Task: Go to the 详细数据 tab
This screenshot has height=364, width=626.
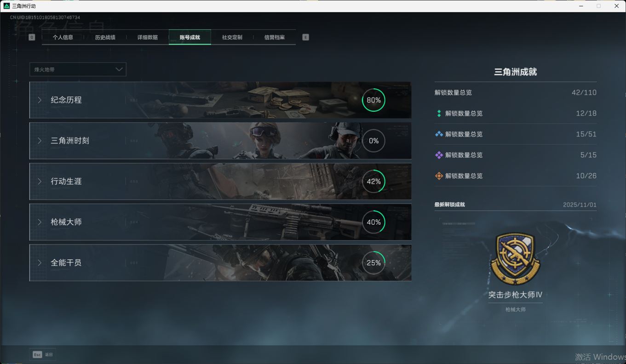Action: pos(148,37)
